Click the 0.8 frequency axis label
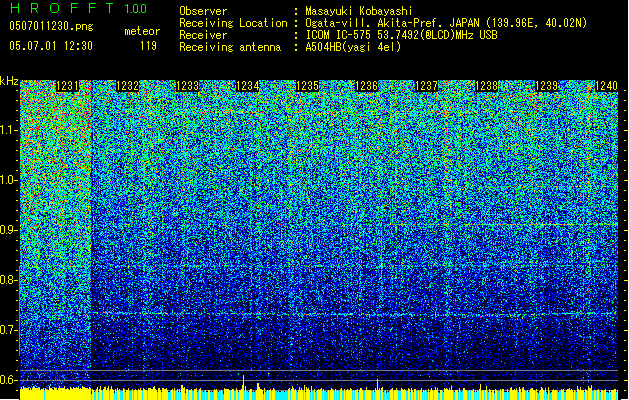This screenshot has height=400, width=629. [8, 280]
